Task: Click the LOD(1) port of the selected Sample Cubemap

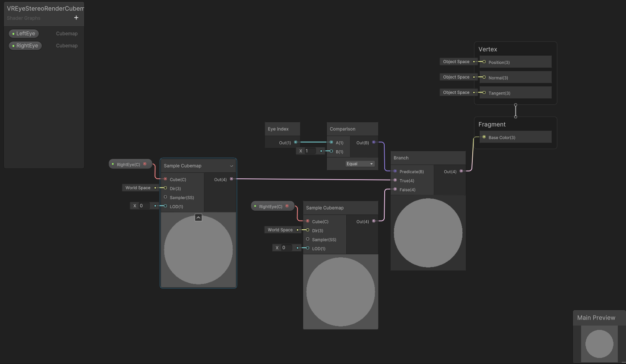Action: [x=165, y=206]
